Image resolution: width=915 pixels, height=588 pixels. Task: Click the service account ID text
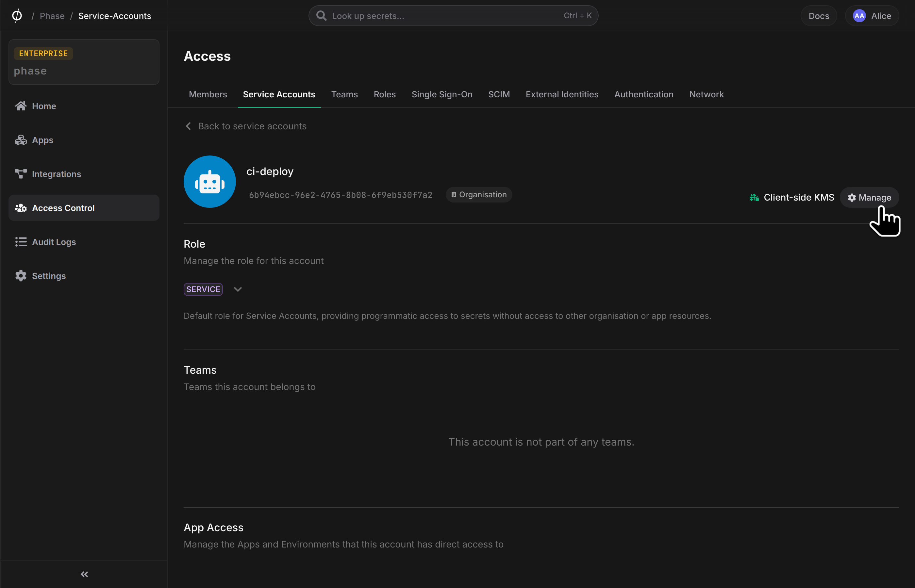pyautogui.click(x=341, y=195)
